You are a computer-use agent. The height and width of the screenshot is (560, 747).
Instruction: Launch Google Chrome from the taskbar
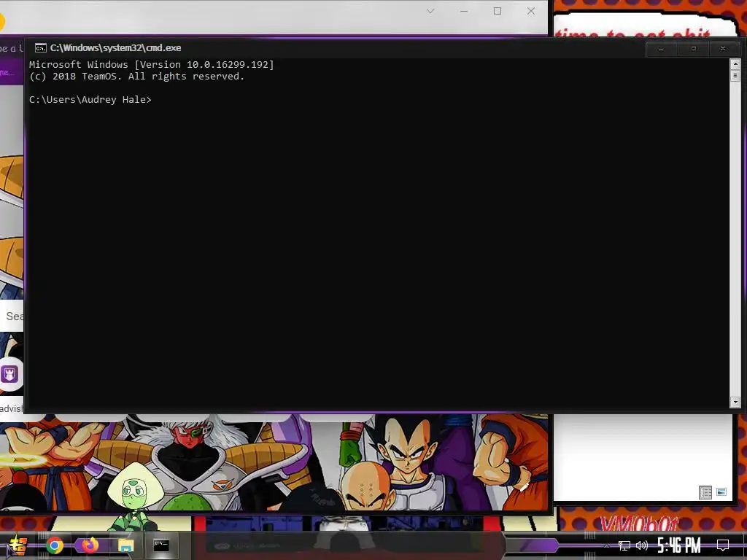pyautogui.click(x=54, y=545)
